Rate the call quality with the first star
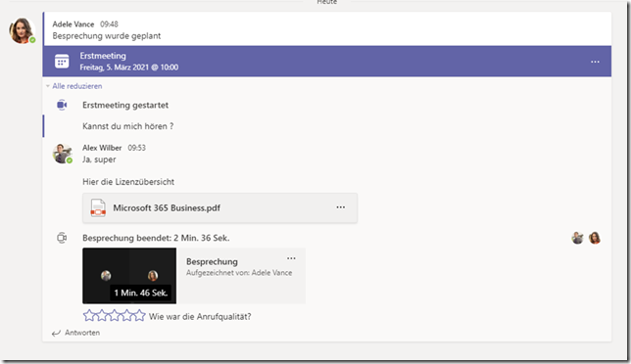Viewport: 631px width, 364px height. [89, 315]
